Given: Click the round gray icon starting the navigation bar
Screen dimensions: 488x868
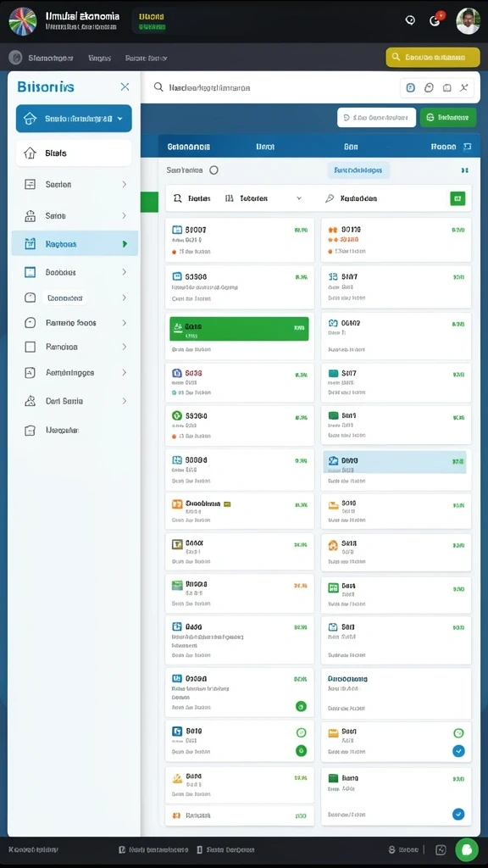Looking at the screenshot, I should point(15,57).
